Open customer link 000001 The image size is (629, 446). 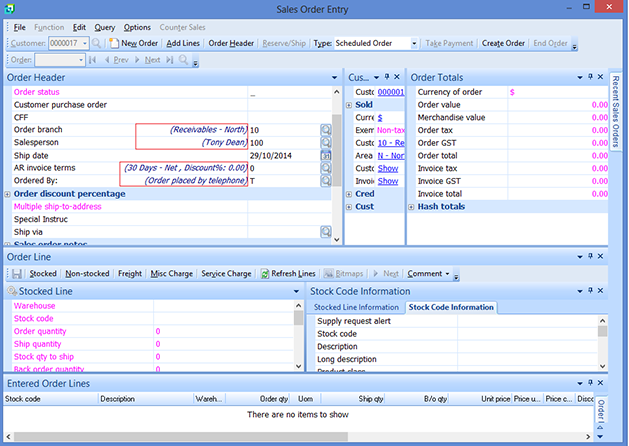391,92
